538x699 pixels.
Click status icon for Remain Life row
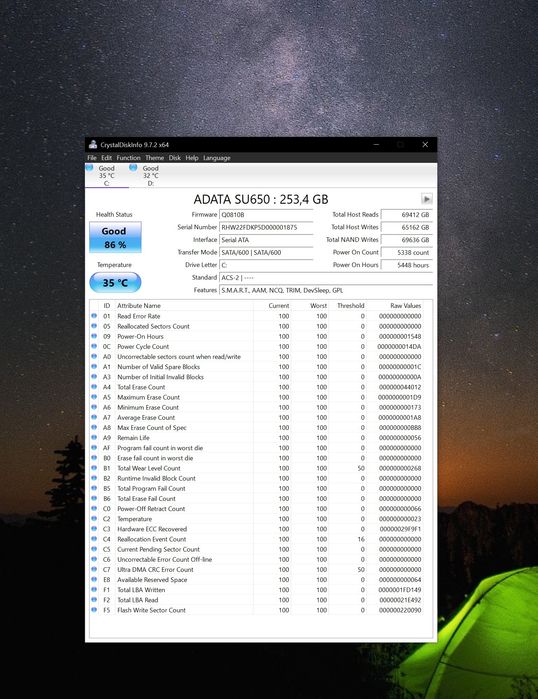(x=94, y=437)
